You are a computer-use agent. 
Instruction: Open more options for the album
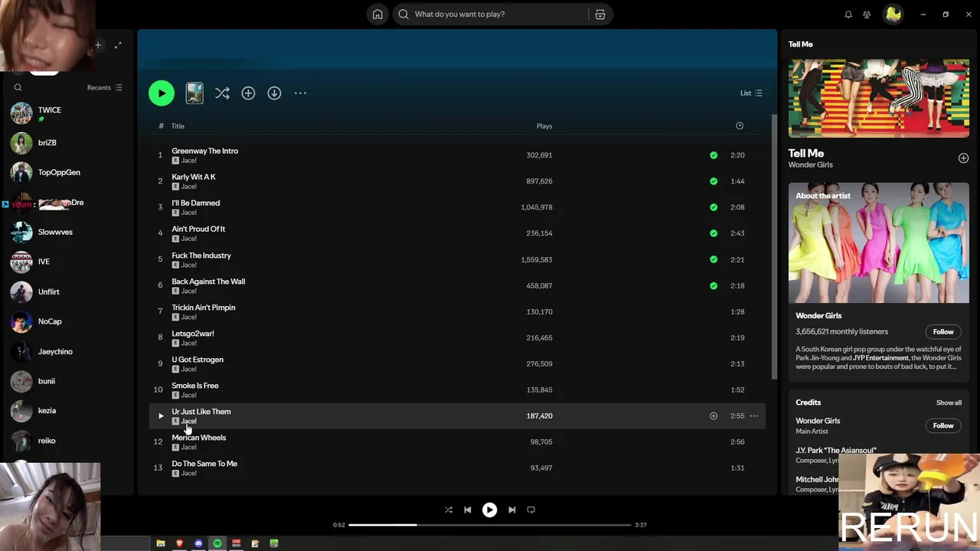click(x=300, y=93)
